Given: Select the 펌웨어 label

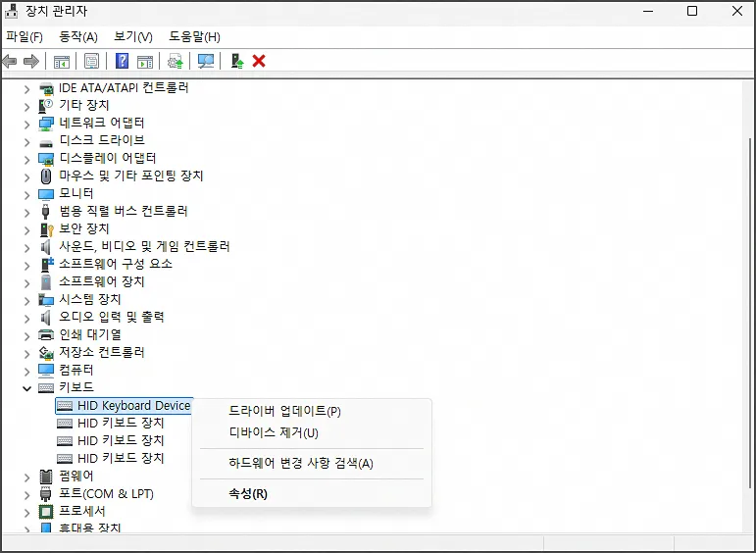Looking at the screenshot, I should click(76, 476).
